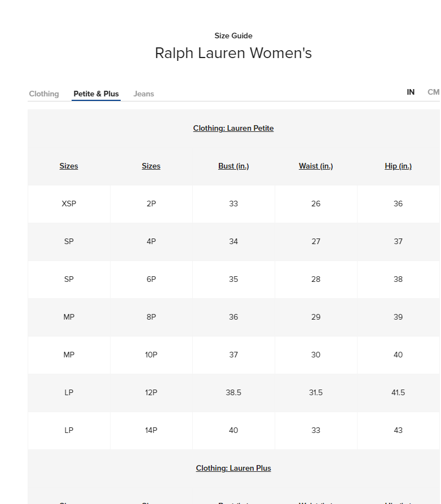Click the Sizes header above 2P
Screen dimensions: 441x504
(x=151, y=166)
